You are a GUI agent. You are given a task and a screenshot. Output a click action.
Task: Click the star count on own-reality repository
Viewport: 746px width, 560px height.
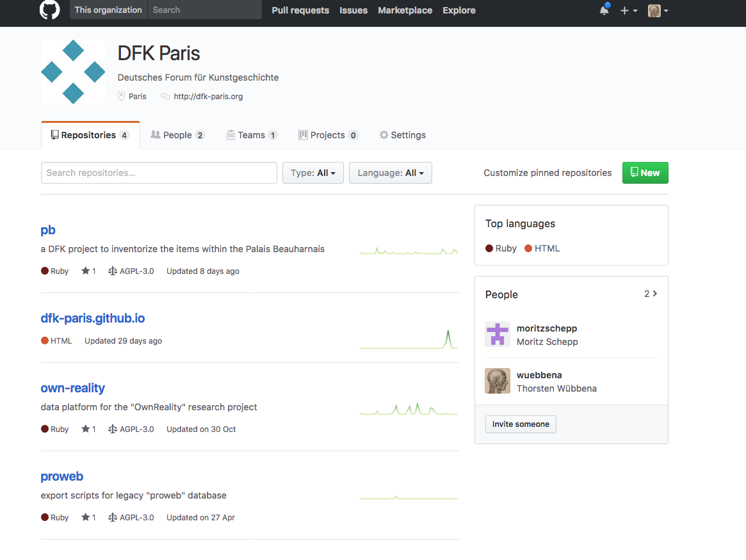[x=88, y=429]
